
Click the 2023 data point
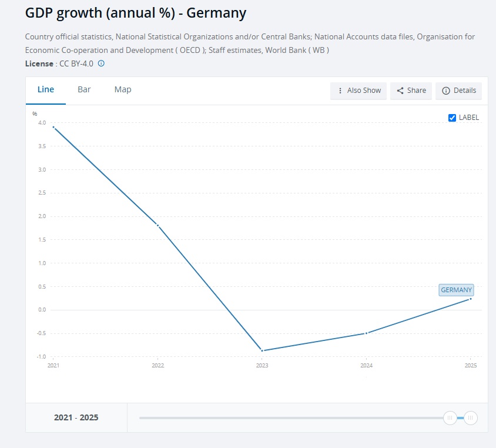262,350
